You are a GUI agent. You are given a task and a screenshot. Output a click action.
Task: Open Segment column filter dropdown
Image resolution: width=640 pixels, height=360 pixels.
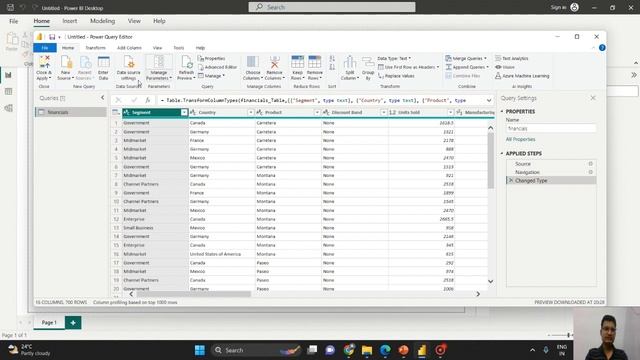(x=184, y=112)
